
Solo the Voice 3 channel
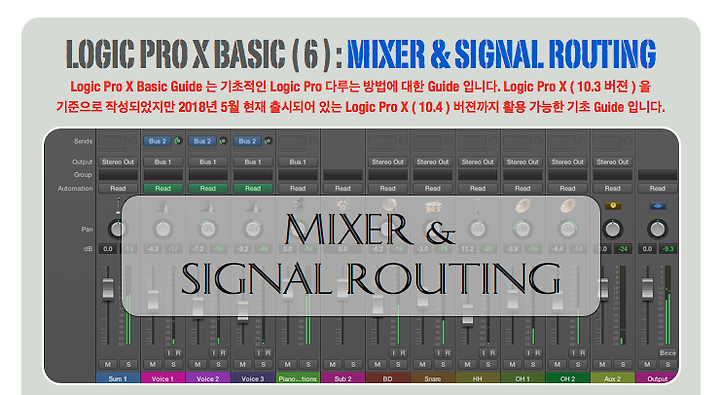(263, 364)
